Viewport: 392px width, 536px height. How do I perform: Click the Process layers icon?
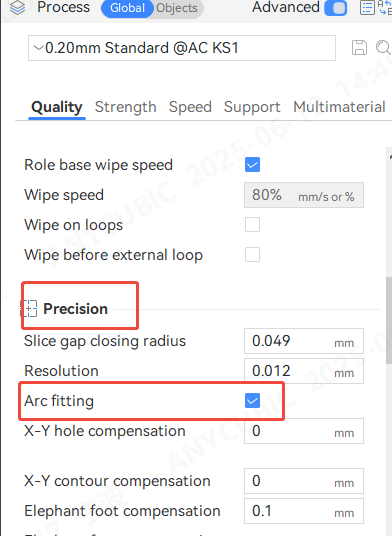17,8
